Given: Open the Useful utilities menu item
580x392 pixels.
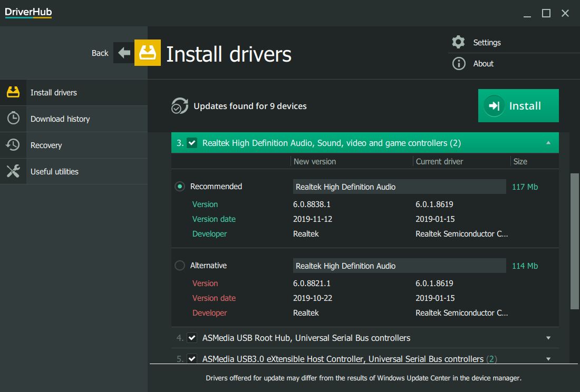Looking at the screenshot, I should (x=74, y=171).
